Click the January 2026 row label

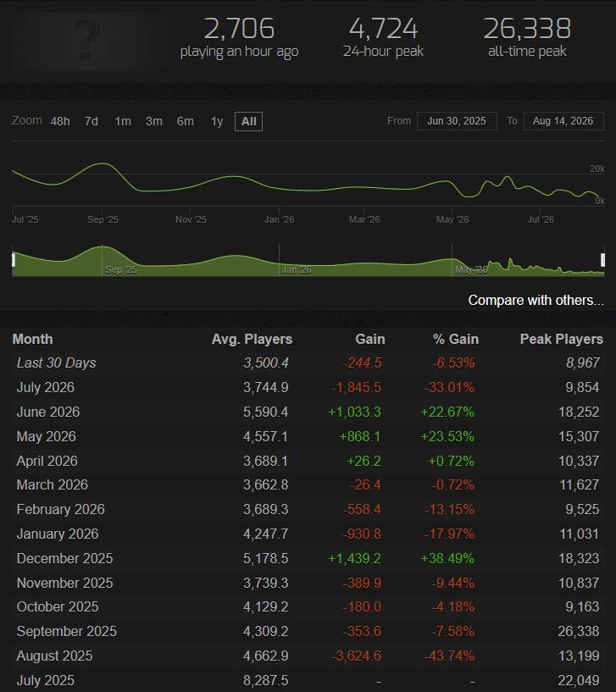pyautogui.click(x=58, y=534)
